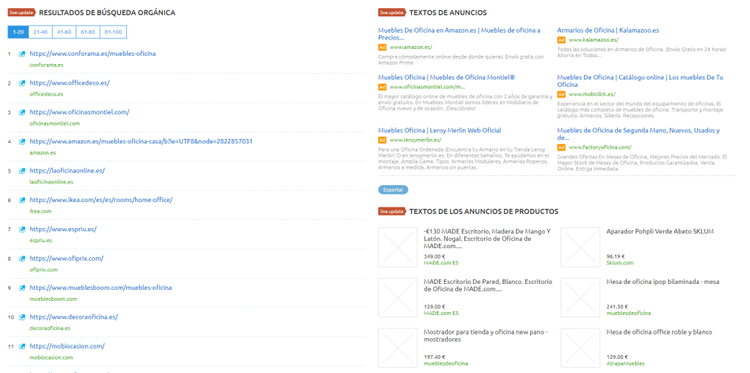
Task: Click the green www.factoryoficina.com/ ad URL
Action: coord(600,147)
